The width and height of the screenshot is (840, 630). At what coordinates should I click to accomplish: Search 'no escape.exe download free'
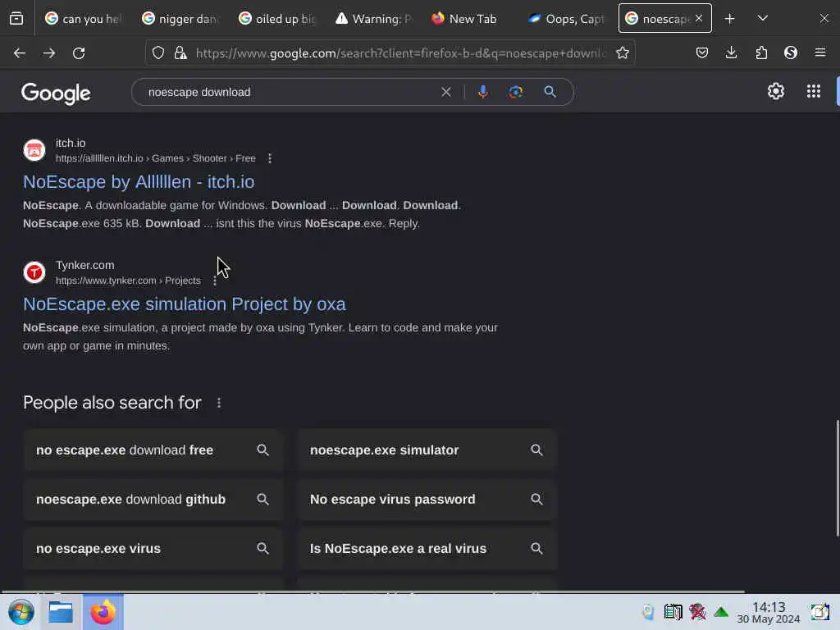[153, 450]
